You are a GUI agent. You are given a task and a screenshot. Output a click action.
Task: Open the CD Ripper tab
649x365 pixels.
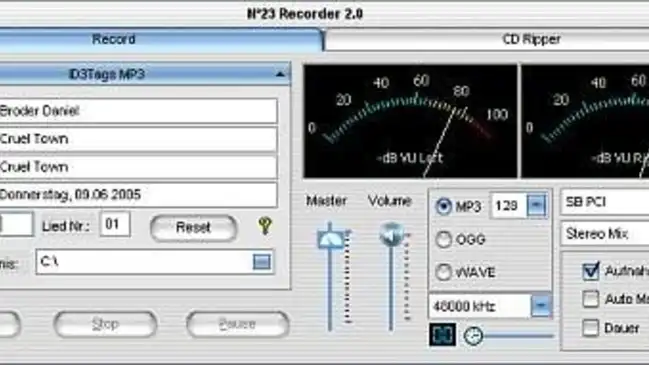(487, 40)
